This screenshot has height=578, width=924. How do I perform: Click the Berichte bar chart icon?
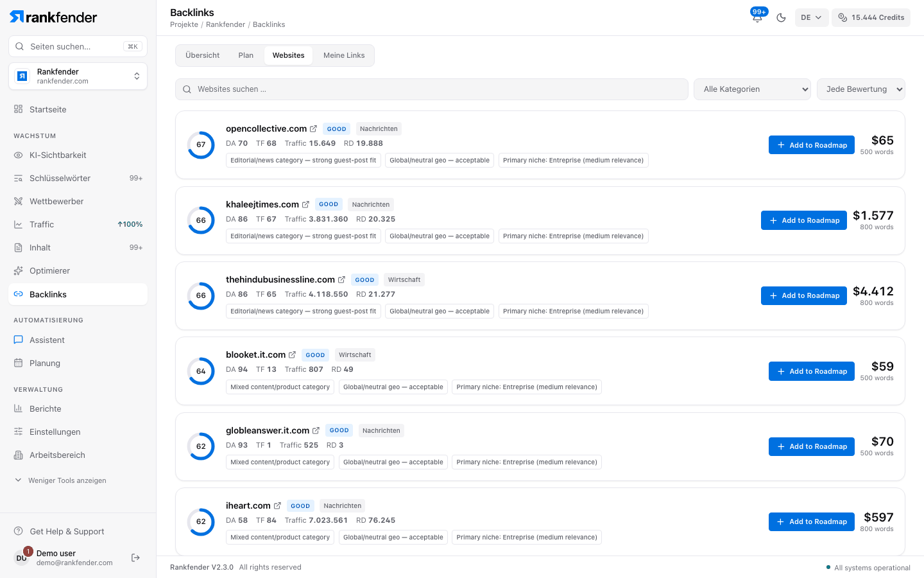click(x=18, y=408)
